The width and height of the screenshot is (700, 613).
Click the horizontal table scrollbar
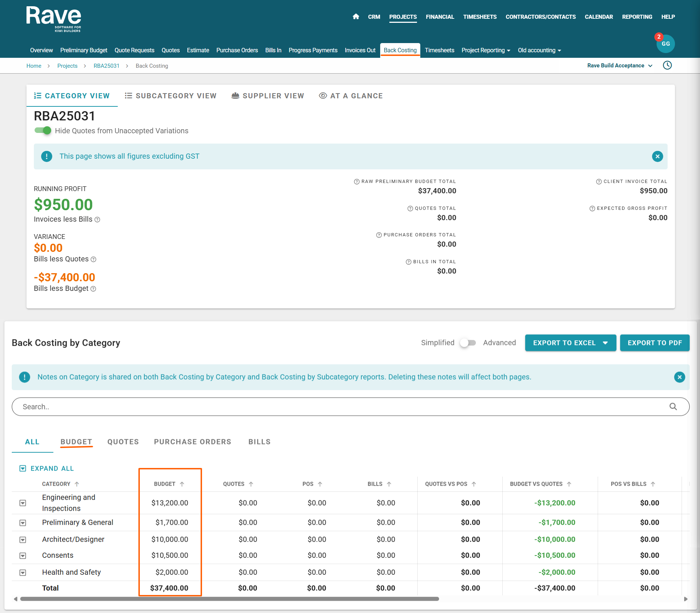tap(230, 599)
